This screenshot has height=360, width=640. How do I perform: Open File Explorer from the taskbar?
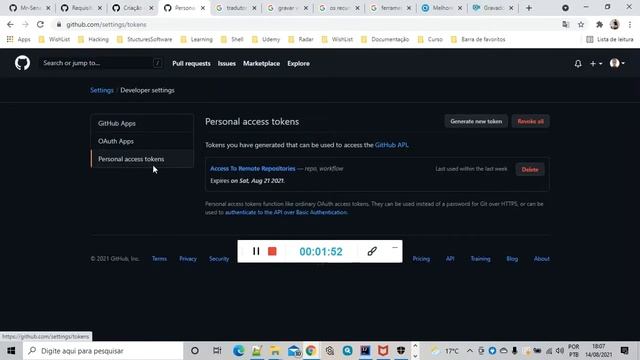[x=275, y=351]
